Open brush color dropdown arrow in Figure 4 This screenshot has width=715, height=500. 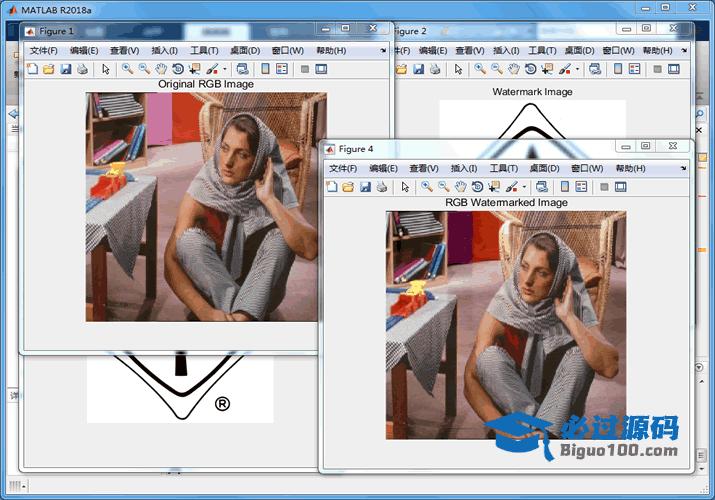[524, 187]
